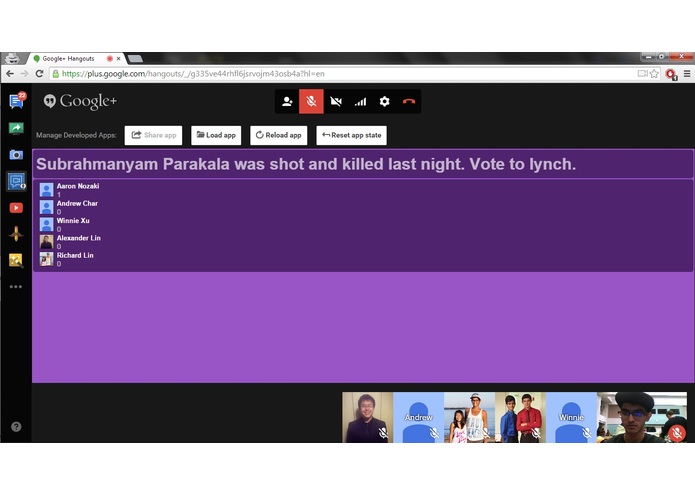695x494 pixels.
Task: Open Hangout settings gear
Action: pyautogui.click(x=384, y=101)
